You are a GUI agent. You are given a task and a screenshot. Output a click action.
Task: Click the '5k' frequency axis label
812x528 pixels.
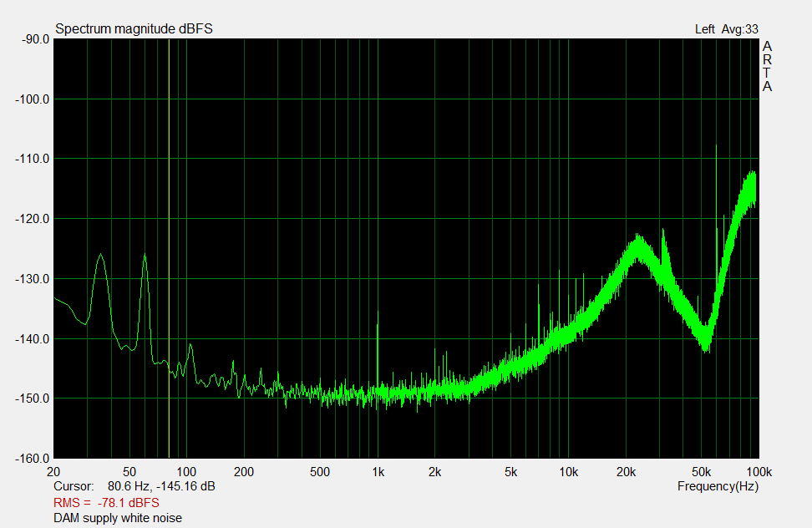[511, 472]
